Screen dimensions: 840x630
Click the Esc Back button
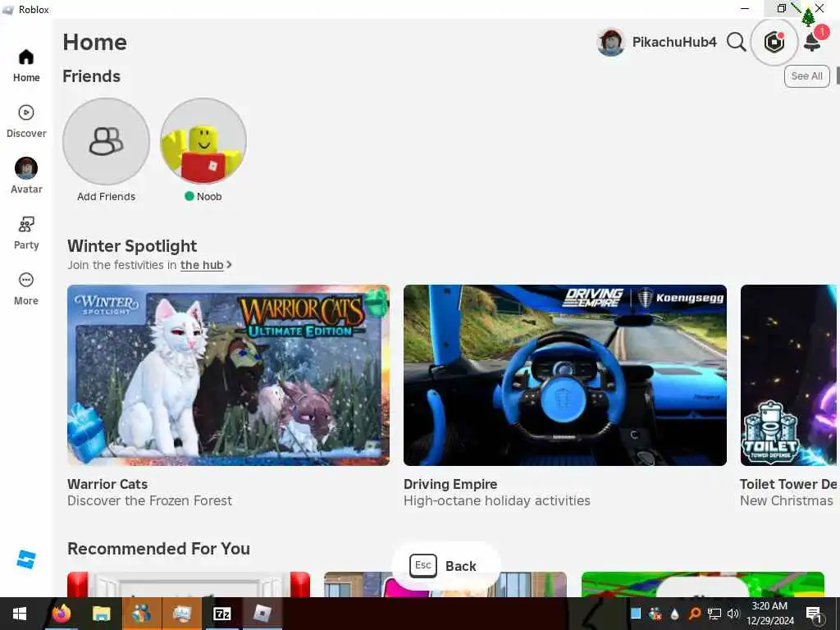(x=445, y=566)
